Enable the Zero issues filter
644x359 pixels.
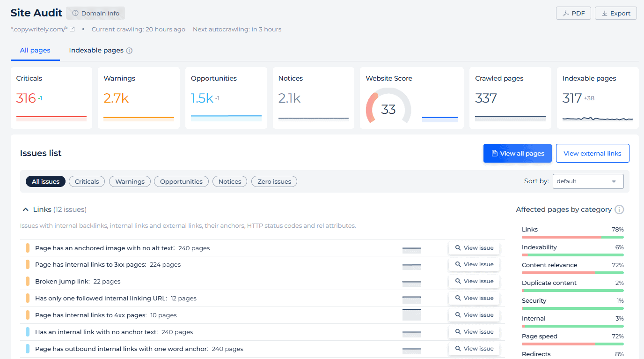pyautogui.click(x=274, y=181)
